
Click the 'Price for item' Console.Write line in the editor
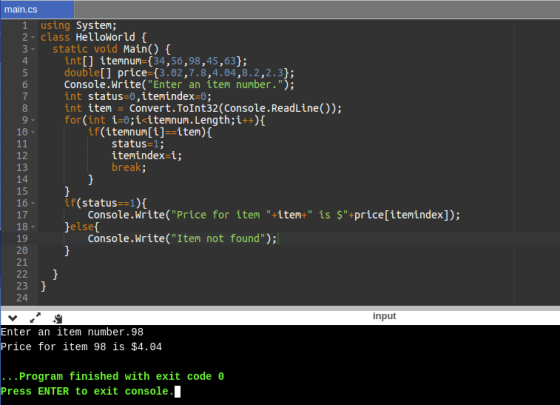click(x=274, y=215)
